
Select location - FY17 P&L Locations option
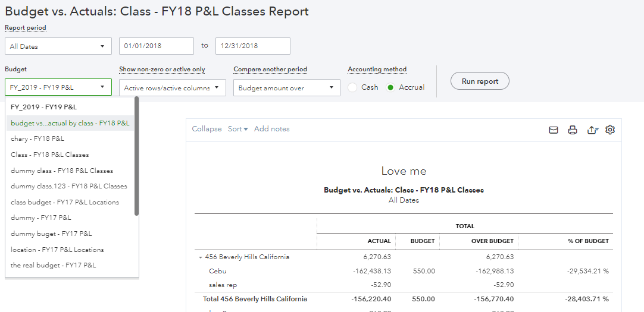click(57, 250)
